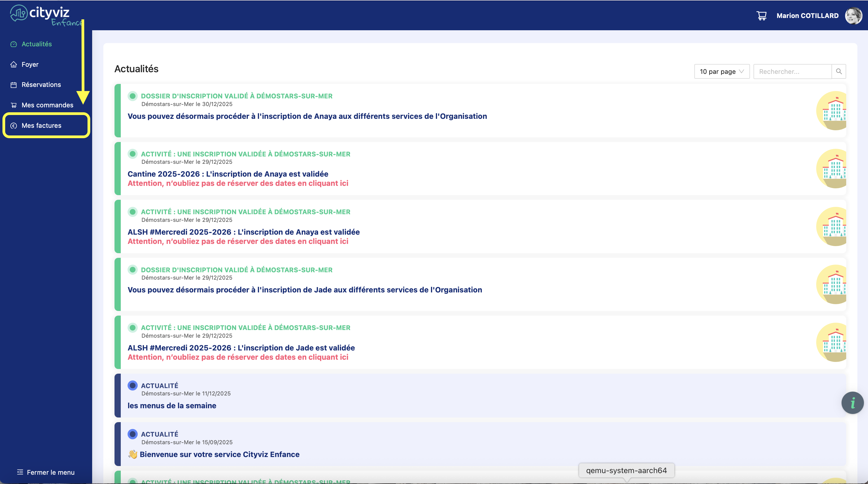Open the round info help button
Image resolution: width=868 pixels, height=484 pixels.
coord(852,403)
